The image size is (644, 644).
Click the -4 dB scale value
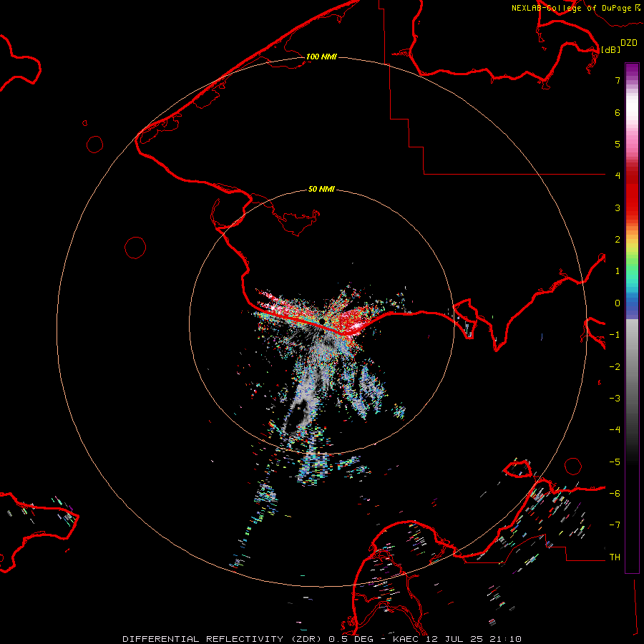(x=615, y=430)
